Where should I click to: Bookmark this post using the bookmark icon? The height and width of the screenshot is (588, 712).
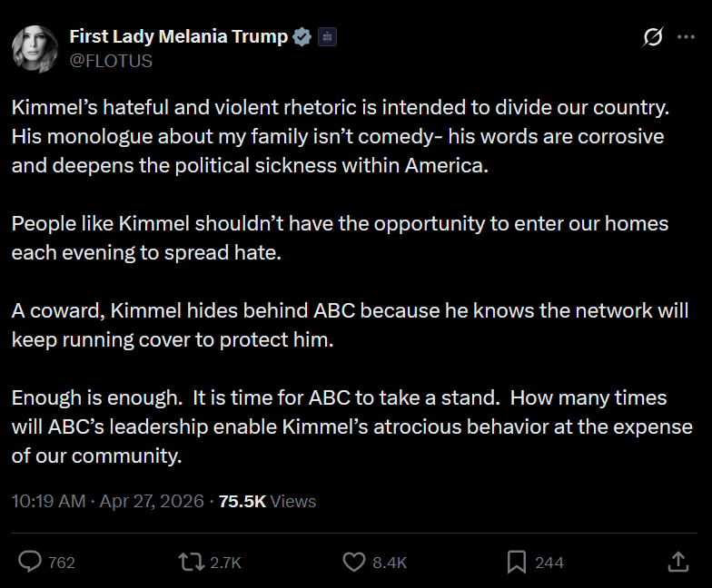click(517, 563)
